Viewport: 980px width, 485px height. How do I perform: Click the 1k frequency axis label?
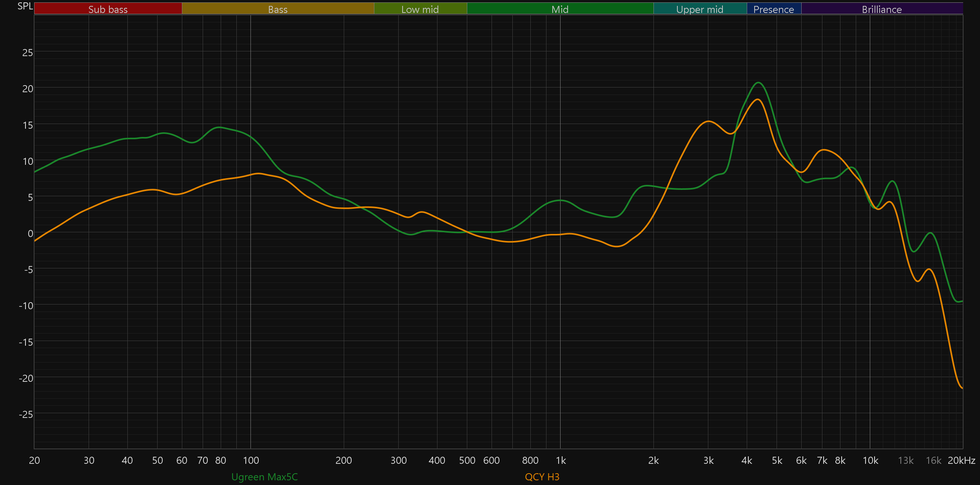pyautogui.click(x=561, y=460)
